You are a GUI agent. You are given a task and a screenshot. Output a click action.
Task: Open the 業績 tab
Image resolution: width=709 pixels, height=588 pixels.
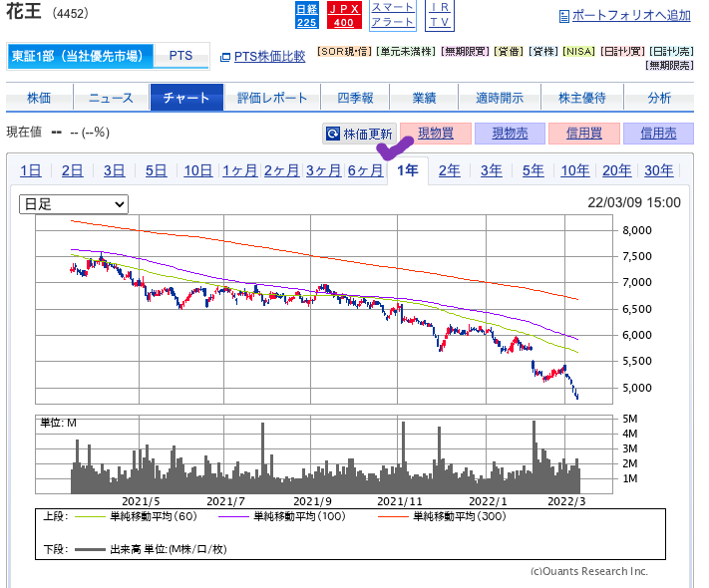coord(424,98)
